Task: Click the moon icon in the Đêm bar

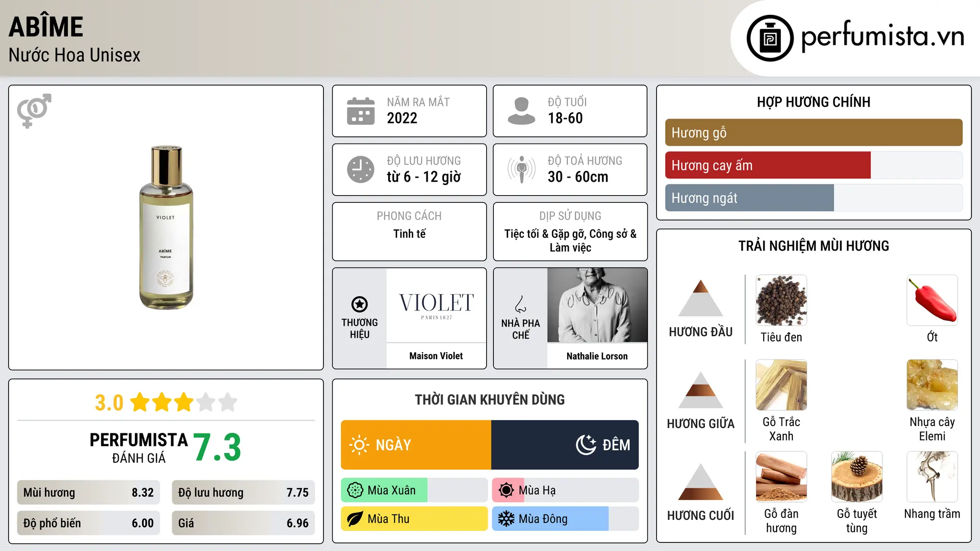Action: (x=586, y=445)
